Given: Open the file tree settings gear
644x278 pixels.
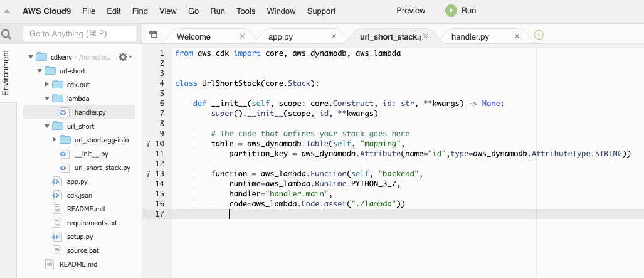Looking at the screenshot, I should click(122, 57).
